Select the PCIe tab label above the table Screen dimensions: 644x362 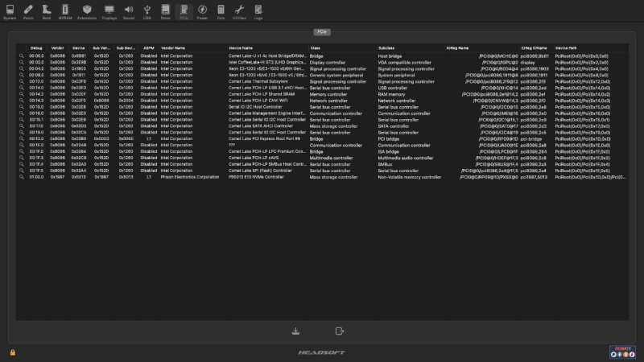322,31
